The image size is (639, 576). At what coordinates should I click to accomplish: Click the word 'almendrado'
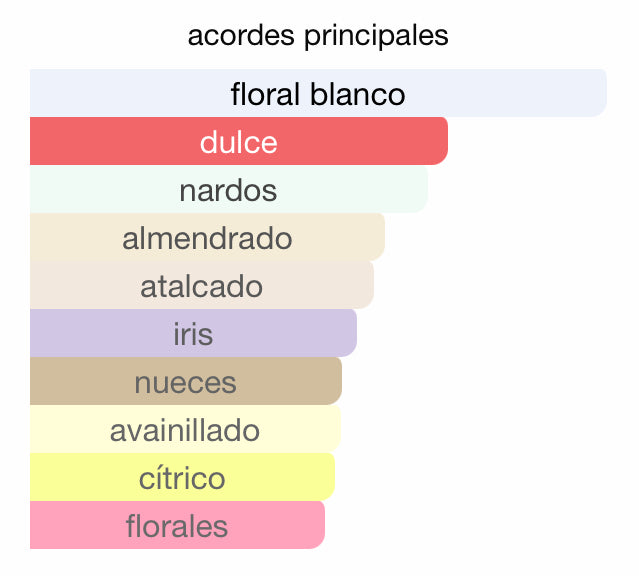[x=207, y=238]
